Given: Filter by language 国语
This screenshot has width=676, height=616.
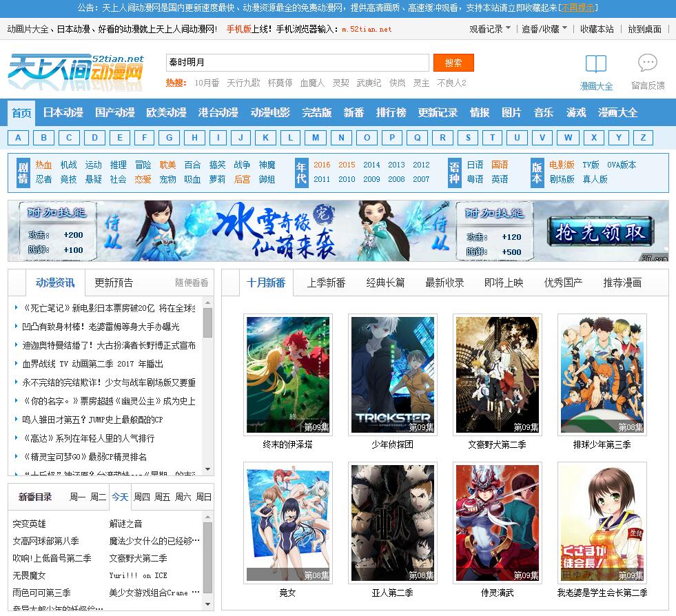Looking at the screenshot, I should tap(500, 165).
